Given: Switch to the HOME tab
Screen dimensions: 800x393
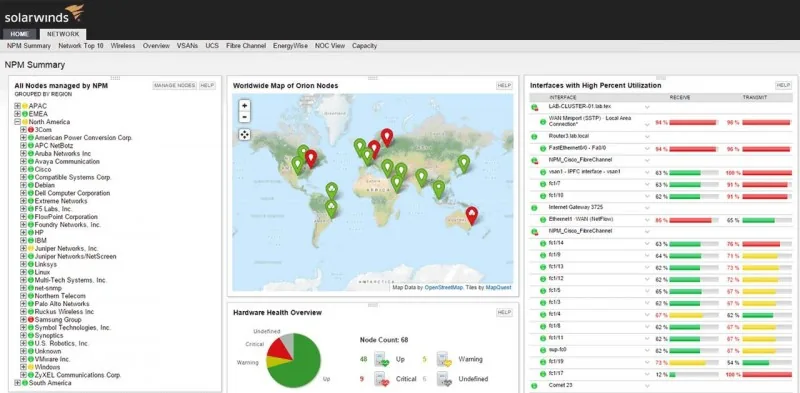Looking at the screenshot, I should pyautogui.click(x=20, y=34).
